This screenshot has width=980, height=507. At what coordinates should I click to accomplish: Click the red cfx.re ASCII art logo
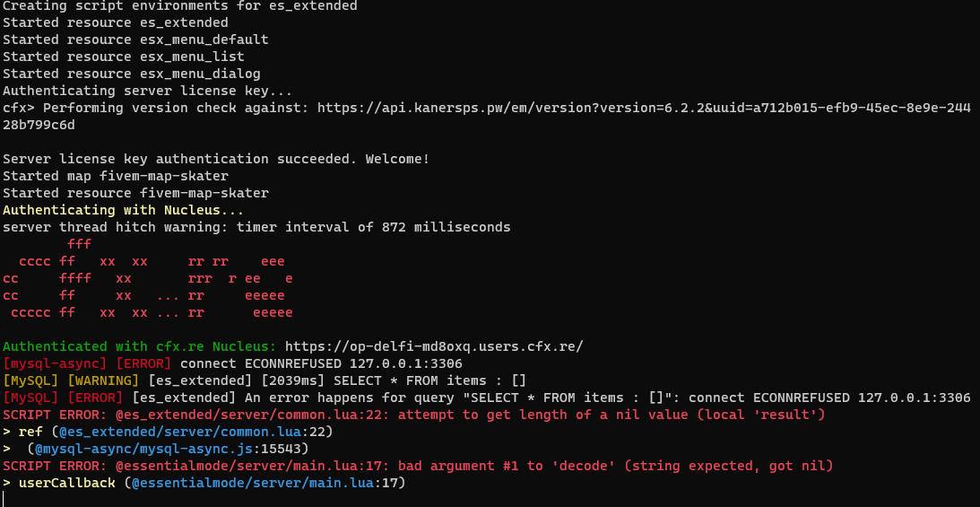click(148, 278)
